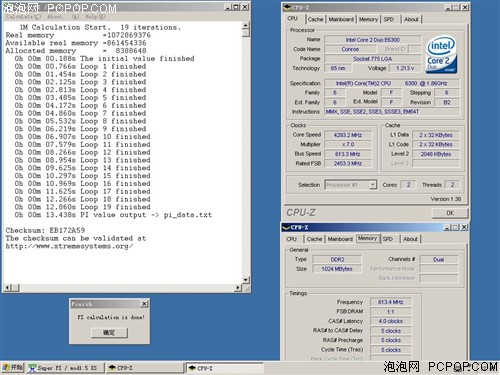Click the Bus Speed value '613.3 MHz'

click(348, 154)
